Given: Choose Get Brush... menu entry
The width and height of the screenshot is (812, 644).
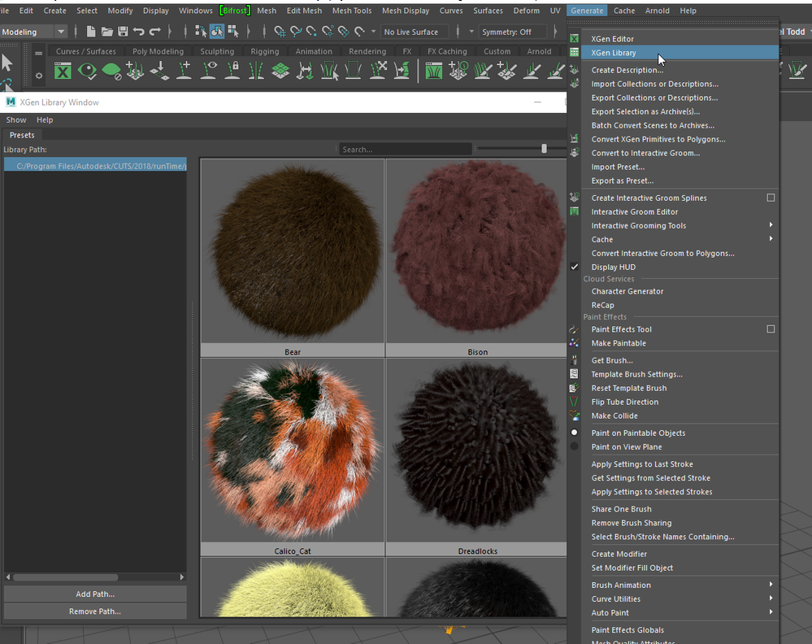Looking at the screenshot, I should pos(680,360).
